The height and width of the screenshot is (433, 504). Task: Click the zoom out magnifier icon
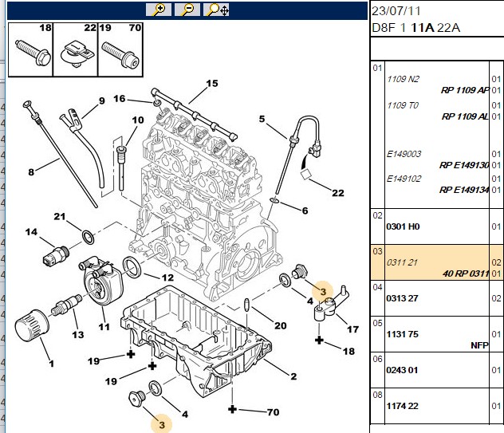tap(187, 10)
